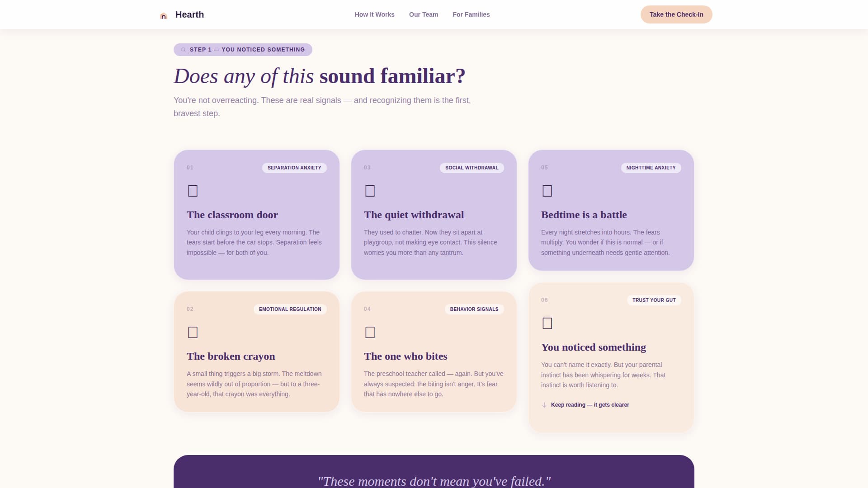Click the icon in You noticed something card
Viewport: 868px width, 488px height.
point(547,323)
